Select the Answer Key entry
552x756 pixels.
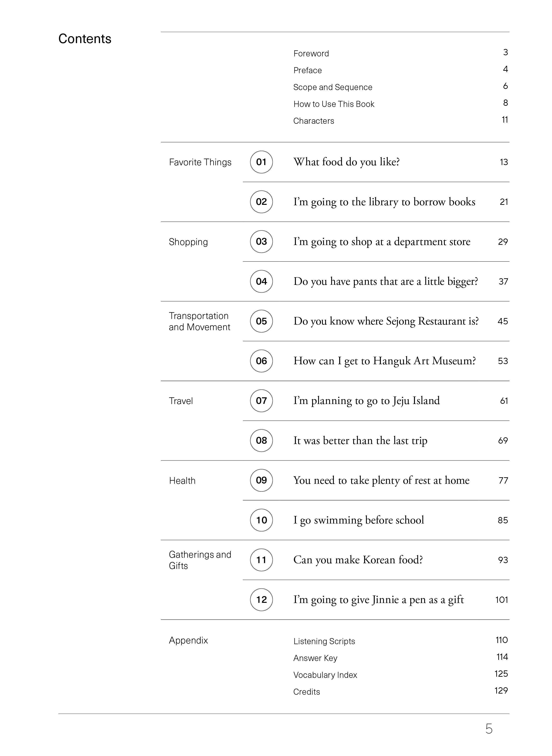point(315,658)
